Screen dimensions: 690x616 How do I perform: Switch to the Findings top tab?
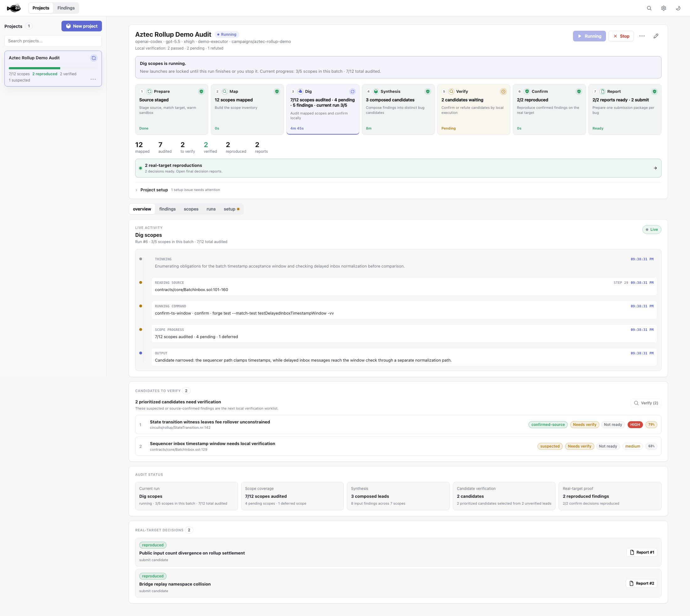click(66, 8)
